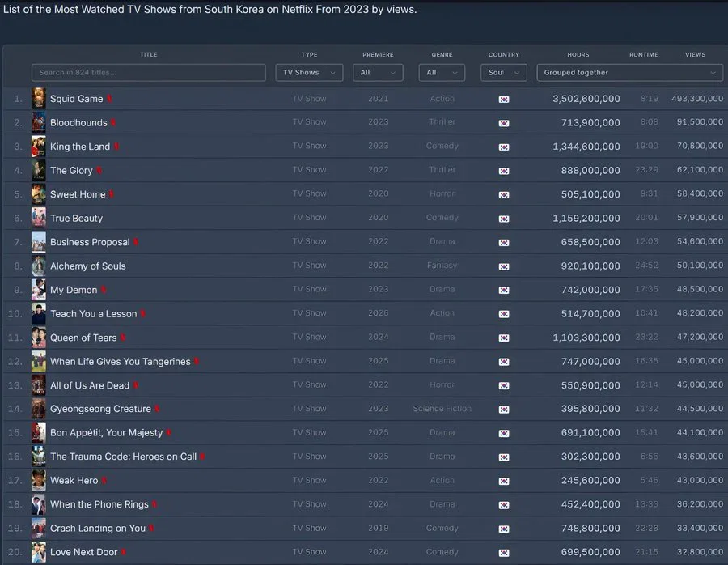The image size is (728, 565).
Task: Click the Science Fiction genre cell
Action: coord(442,409)
